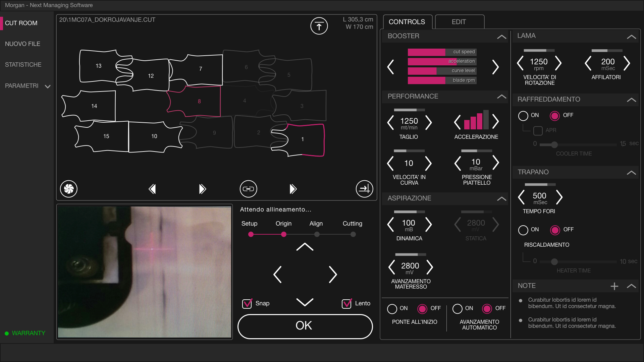Switch to the EDIT tab
Image resolution: width=644 pixels, height=362 pixels.
459,22
